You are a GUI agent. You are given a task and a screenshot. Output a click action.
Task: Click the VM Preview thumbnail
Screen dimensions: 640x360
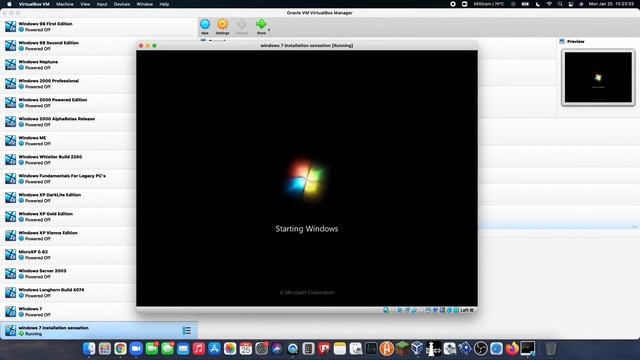click(598, 77)
